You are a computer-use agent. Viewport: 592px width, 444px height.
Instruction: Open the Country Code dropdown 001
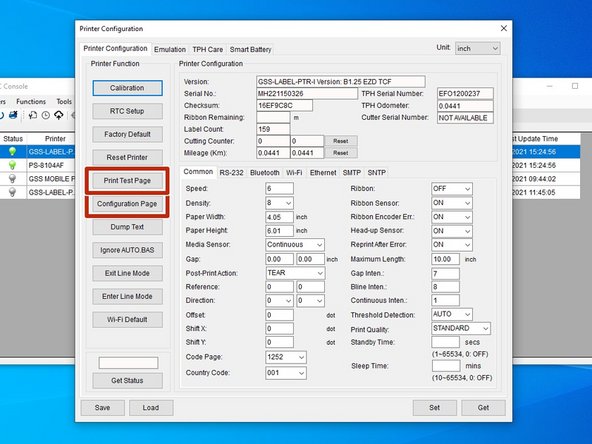coord(286,373)
